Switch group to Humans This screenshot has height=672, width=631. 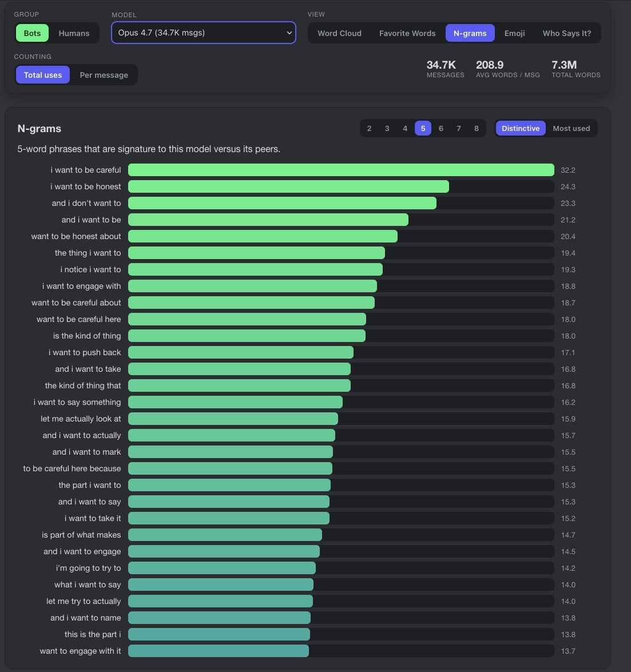74,33
